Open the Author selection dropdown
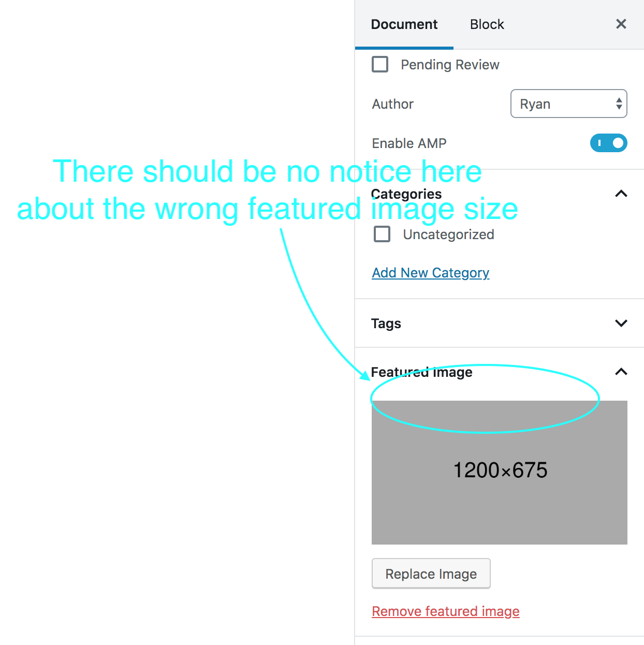Image resolution: width=644 pixels, height=645 pixels. [x=568, y=104]
